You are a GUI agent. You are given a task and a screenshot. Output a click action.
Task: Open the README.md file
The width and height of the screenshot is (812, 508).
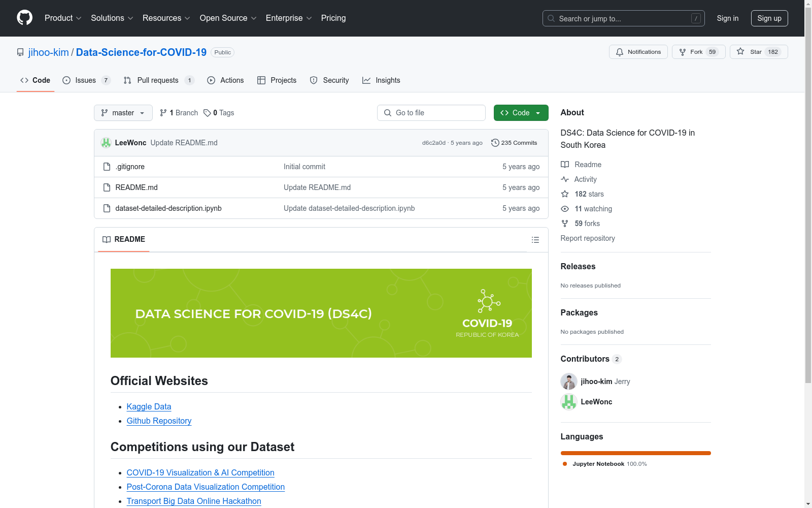click(137, 187)
